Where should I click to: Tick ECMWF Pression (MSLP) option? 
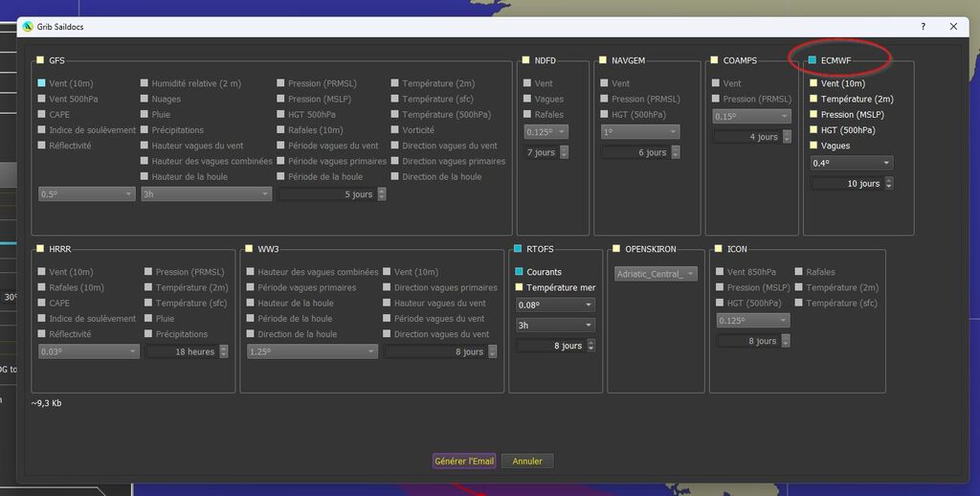coord(813,114)
